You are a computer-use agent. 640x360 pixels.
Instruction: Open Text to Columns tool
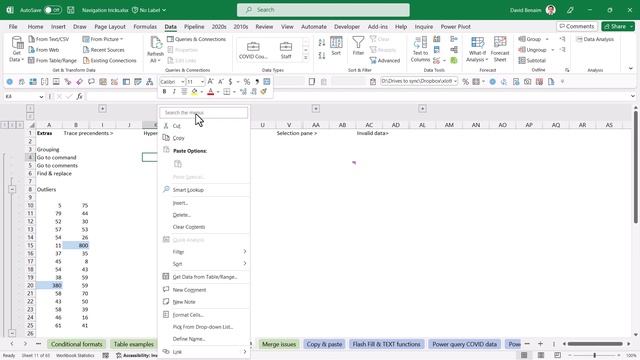point(420,49)
